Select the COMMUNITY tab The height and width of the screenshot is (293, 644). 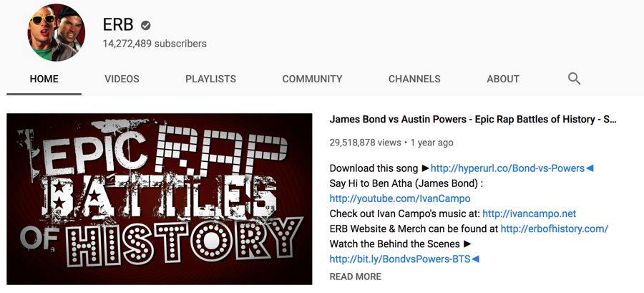tap(312, 79)
